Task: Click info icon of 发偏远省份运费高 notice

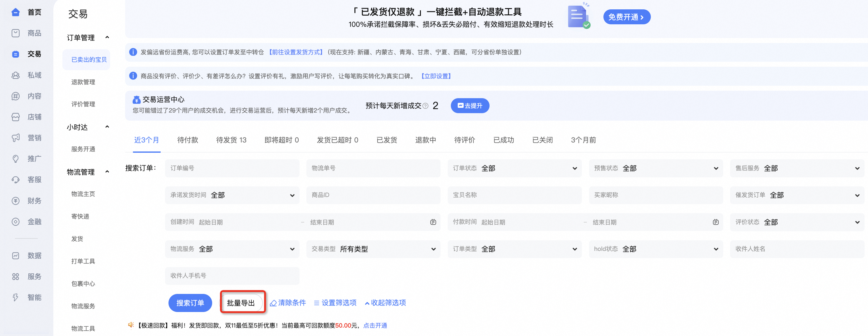Action: point(133,52)
